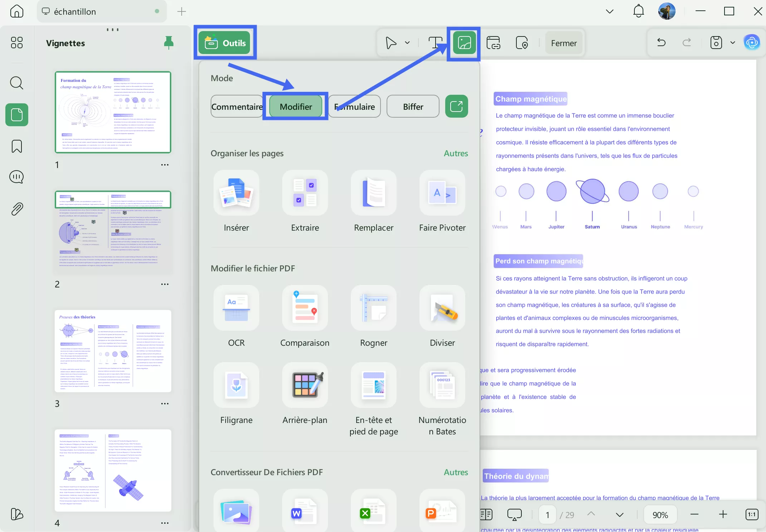Click the image edit tool in toolbar
The width and height of the screenshot is (766, 532).
coord(464,43)
